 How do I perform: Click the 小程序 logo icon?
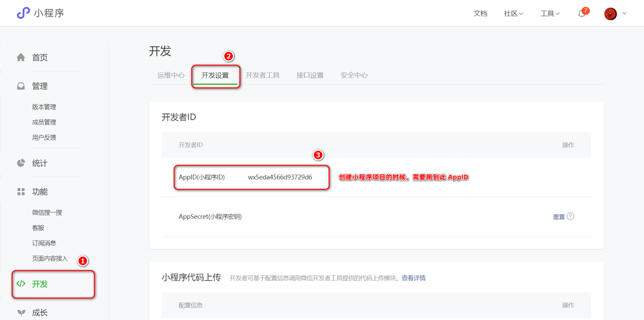pyautogui.click(x=23, y=13)
